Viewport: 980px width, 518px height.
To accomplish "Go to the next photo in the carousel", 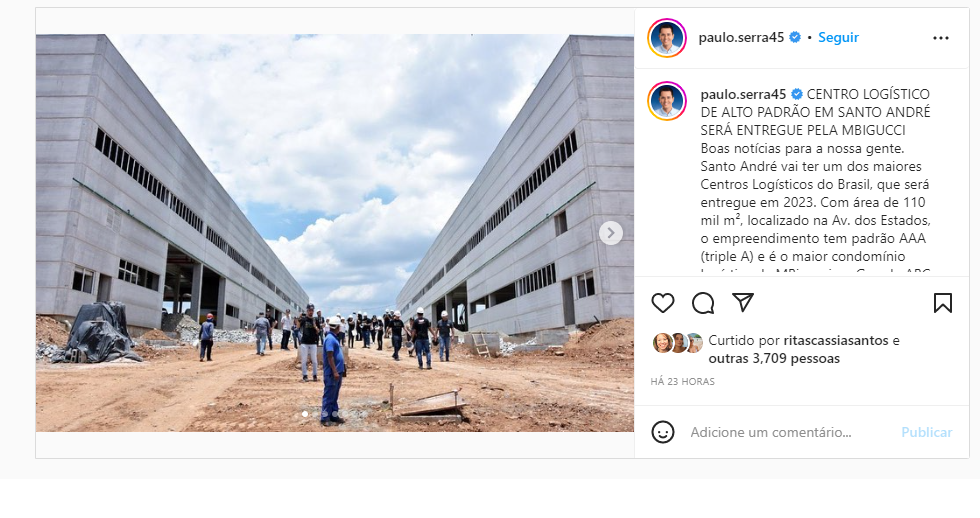I will click(x=611, y=233).
